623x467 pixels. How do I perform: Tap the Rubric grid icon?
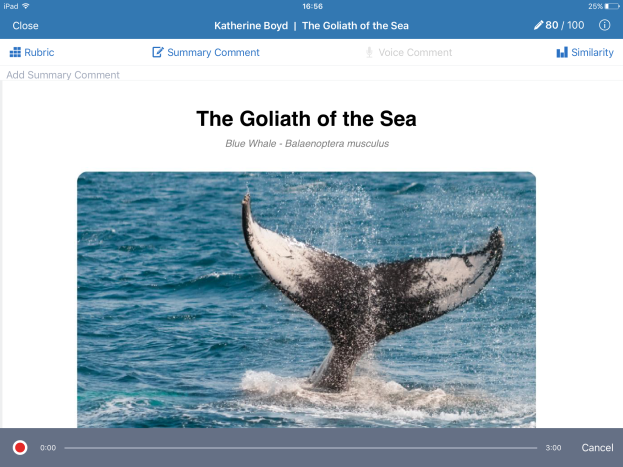15,52
